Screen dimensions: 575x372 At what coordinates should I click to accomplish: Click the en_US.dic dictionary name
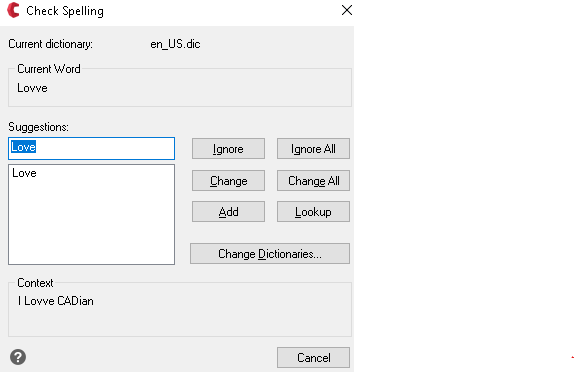(175, 44)
